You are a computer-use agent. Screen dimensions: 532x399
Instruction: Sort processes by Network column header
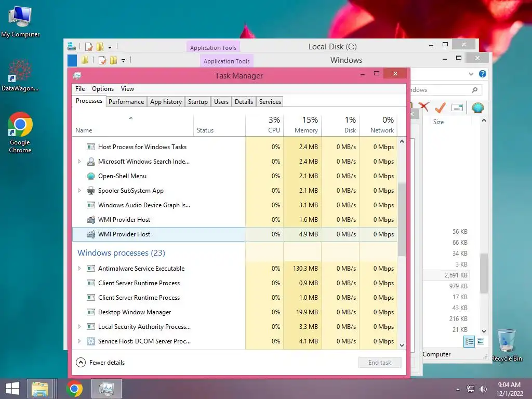tap(378, 125)
